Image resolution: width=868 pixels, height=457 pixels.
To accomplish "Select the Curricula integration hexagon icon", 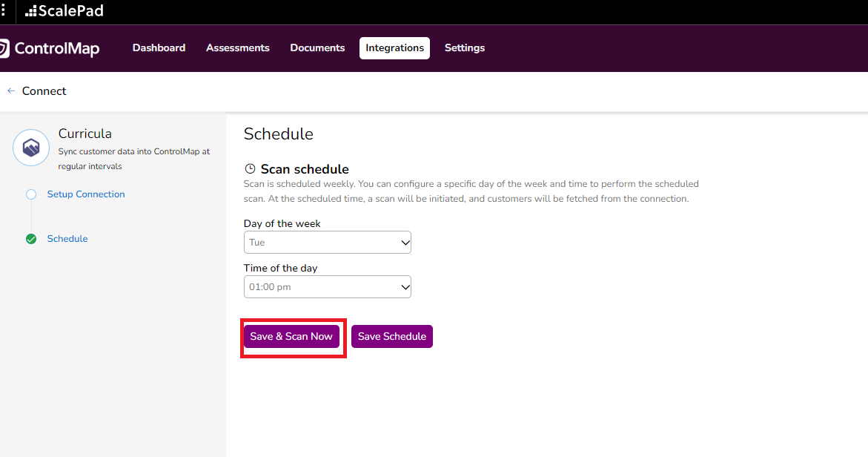I will (31, 147).
